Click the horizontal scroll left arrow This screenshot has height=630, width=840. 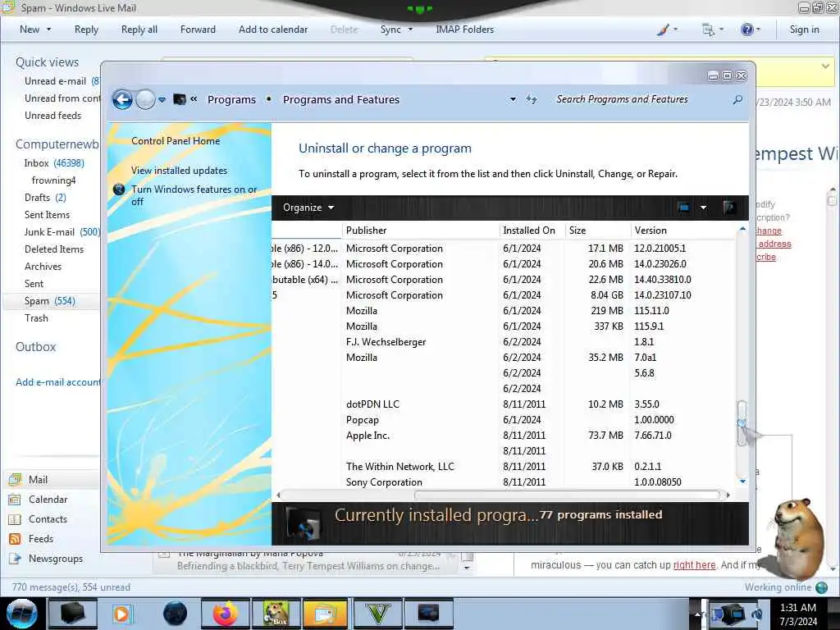click(x=278, y=495)
